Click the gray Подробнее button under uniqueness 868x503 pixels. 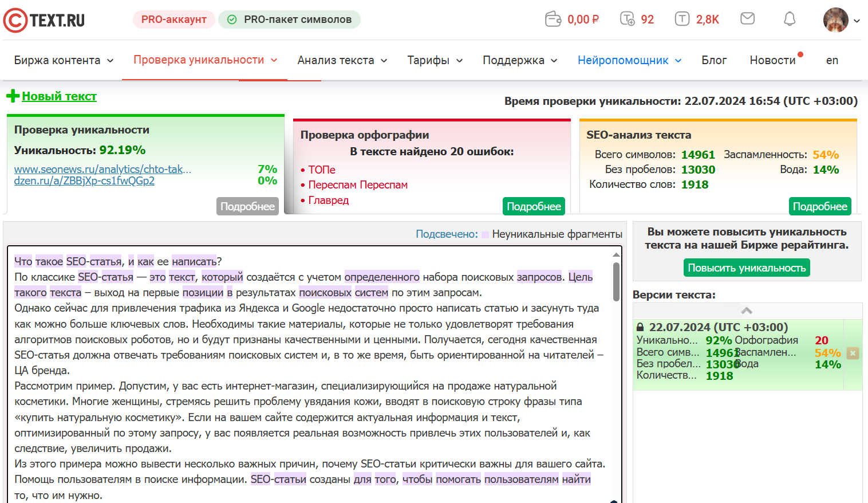247,206
